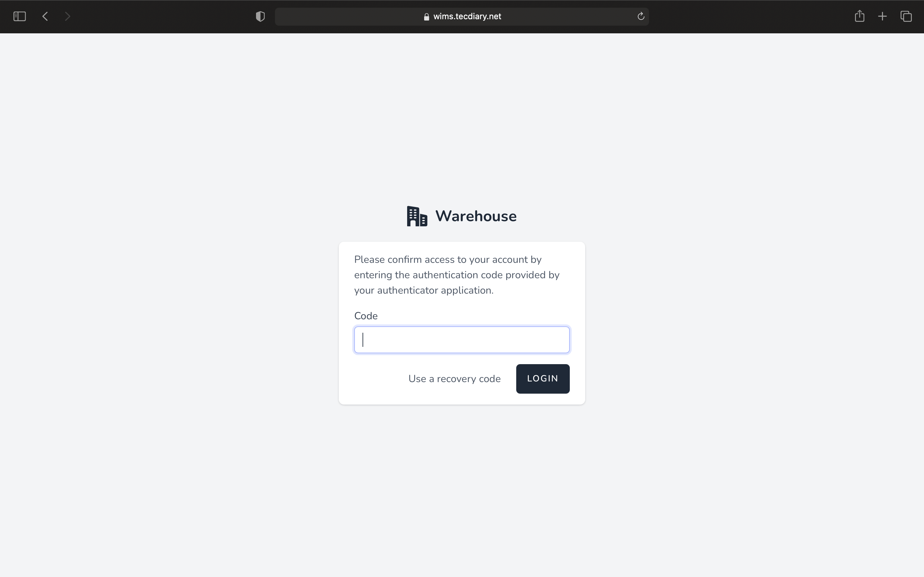Show the tab overview icon
924x577 pixels.
point(906,16)
